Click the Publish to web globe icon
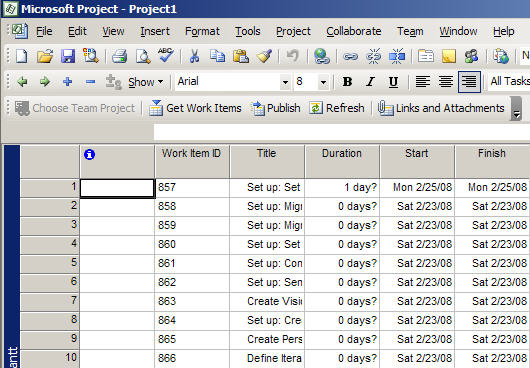530x368 pixels. pyautogui.click(x=501, y=56)
